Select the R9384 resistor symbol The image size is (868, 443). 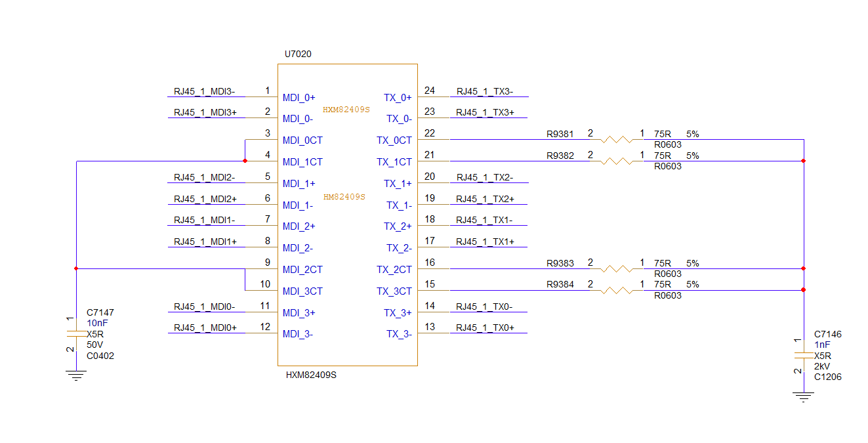click(617, 290)
